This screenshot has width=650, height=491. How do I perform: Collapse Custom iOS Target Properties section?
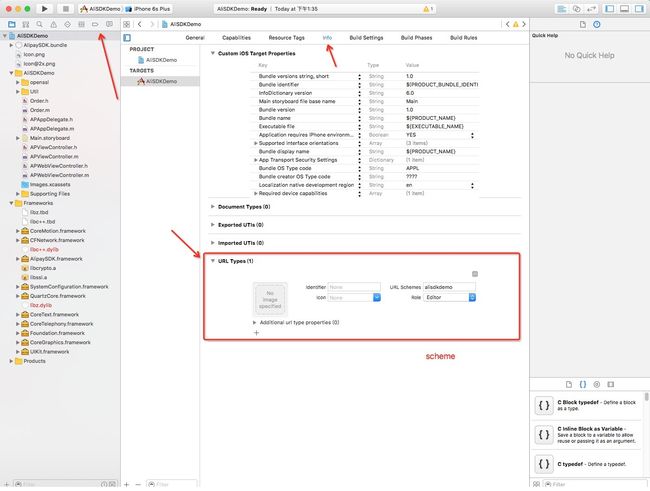pos(213,53)
